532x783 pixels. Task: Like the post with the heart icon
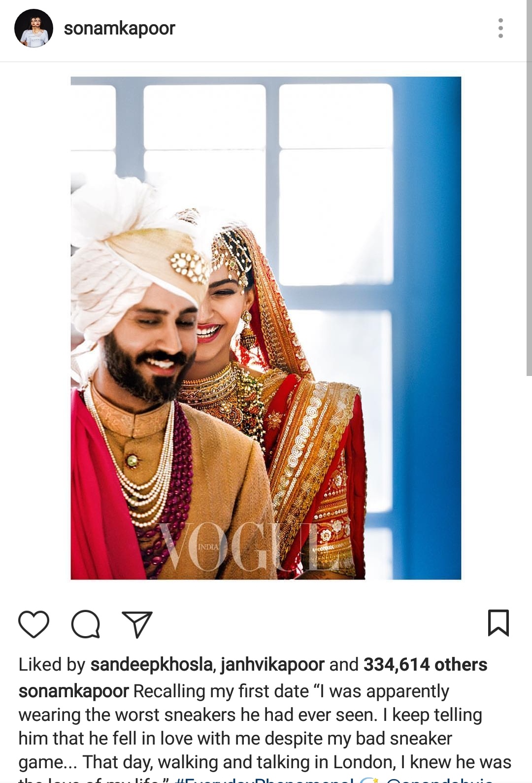33,624
